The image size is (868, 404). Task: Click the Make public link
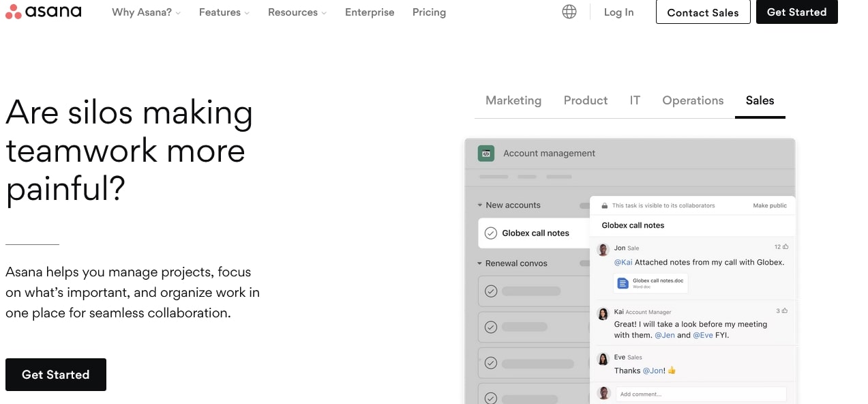pyautogui.click(x=770, y=205)
